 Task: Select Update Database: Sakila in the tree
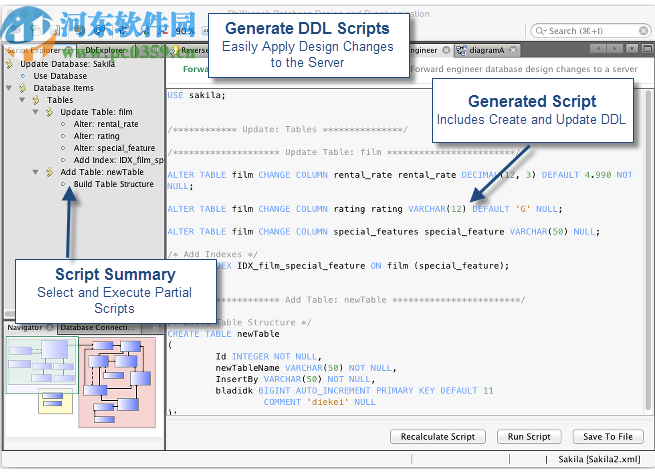(x=67, y=64)
